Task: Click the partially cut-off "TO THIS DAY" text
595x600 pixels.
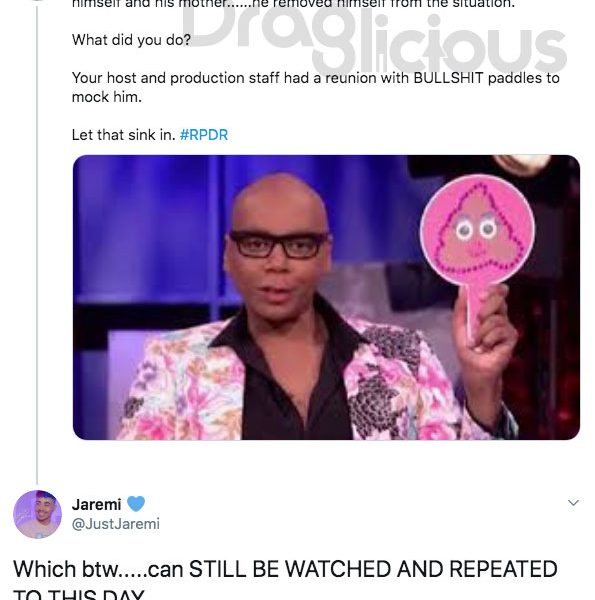Action: 79,595
